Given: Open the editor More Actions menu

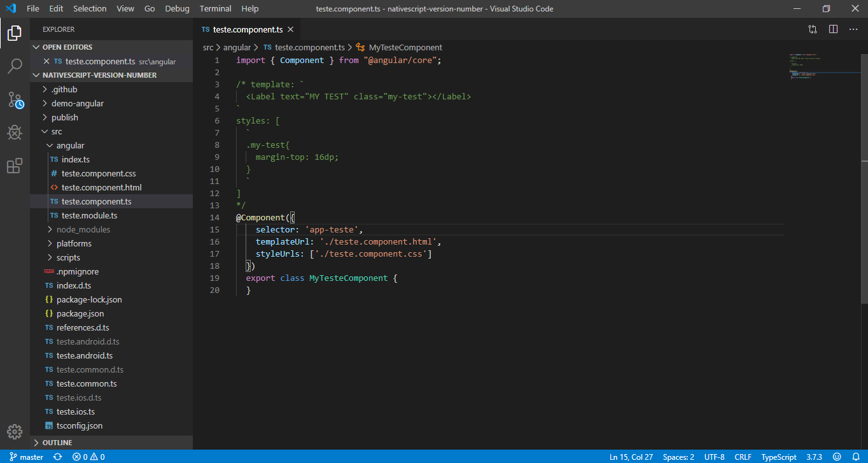Looking at the screenshot, I should coord(853,29).
